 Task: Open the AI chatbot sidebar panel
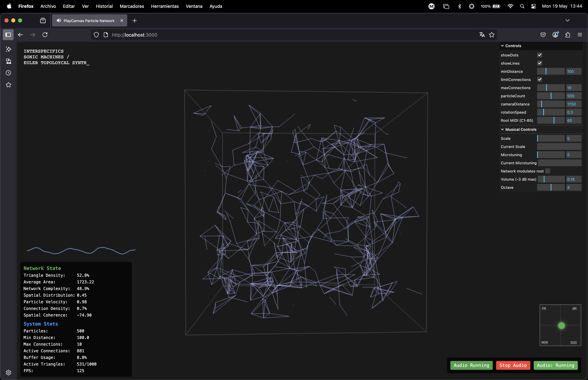[x=8, y=49]
